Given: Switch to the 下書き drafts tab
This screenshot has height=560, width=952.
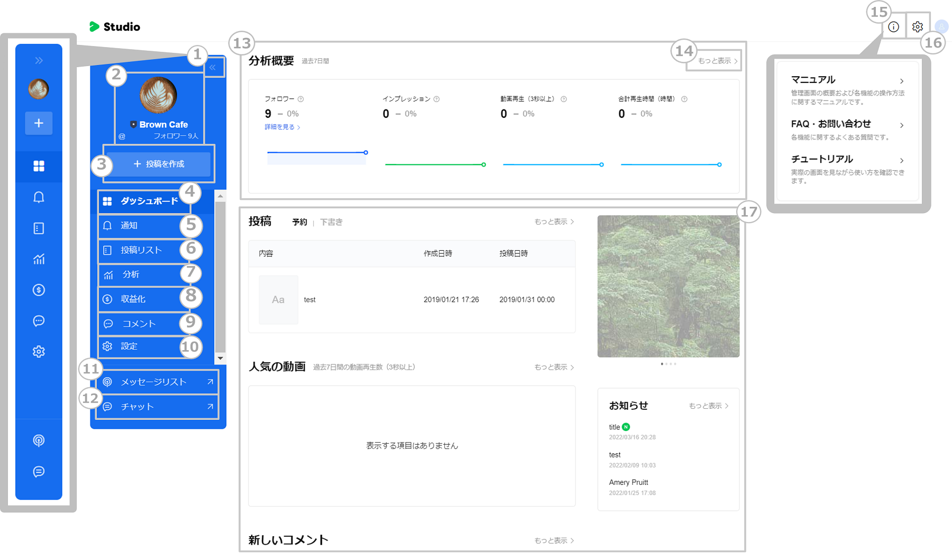Looking at the screenshot, I should 331,222.
